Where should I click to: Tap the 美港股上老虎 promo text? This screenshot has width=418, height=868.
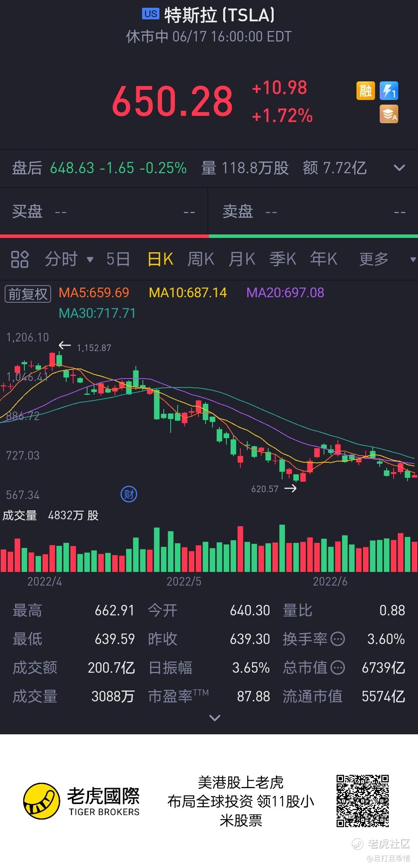pos(241,782)
